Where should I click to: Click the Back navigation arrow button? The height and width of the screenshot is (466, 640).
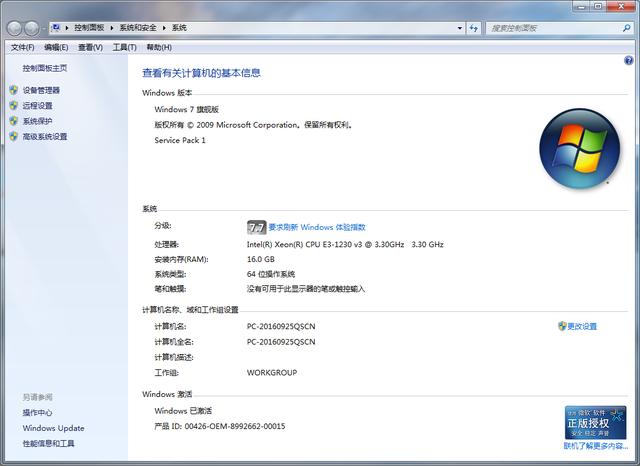(x=14, y=28)
